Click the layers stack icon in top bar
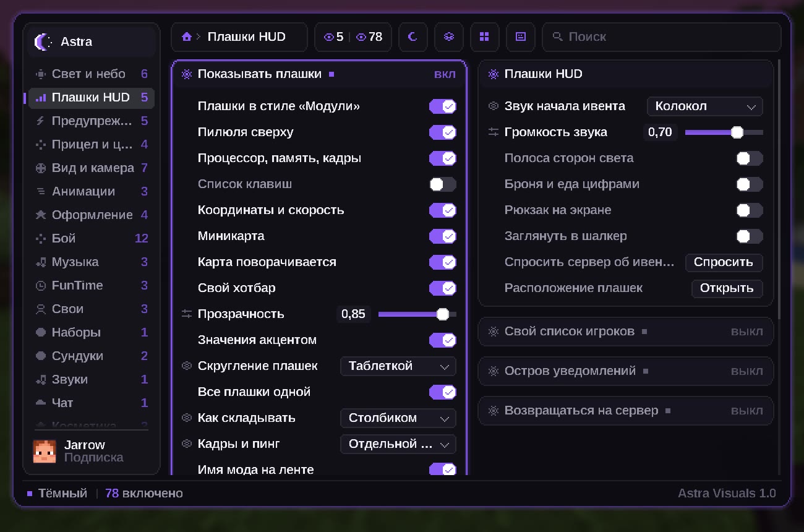Image resolution: width=804 pixels, height=532 pixels. [449, 37]
